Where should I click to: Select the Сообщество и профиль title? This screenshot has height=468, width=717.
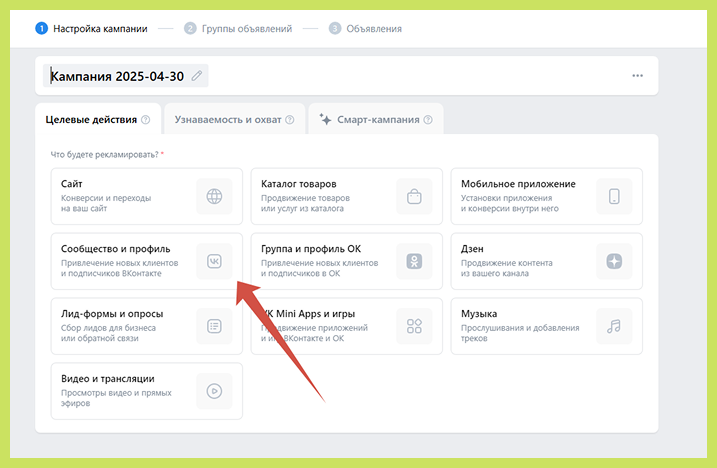[115, 249]
